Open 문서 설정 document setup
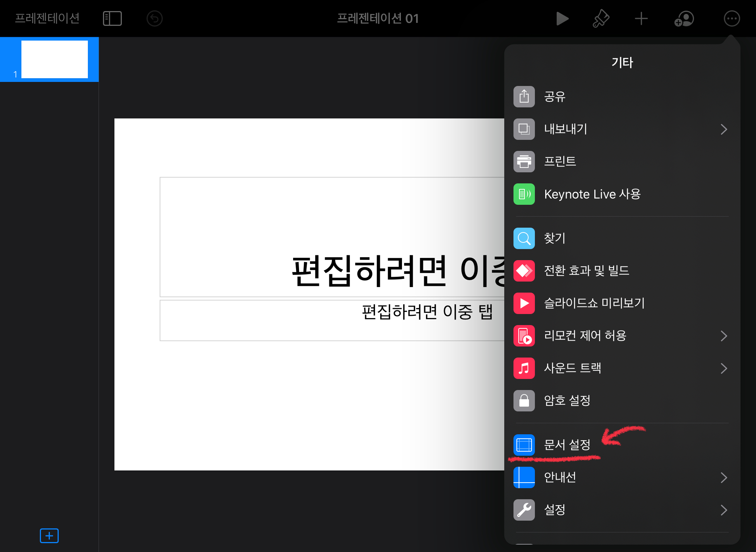Viewport: 756px width, 552px height. (567, 445)
